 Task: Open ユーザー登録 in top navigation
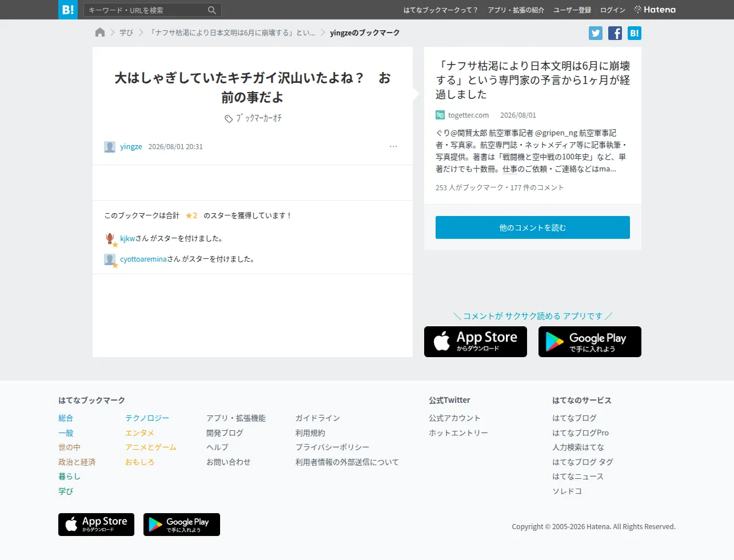coord(572,10)
